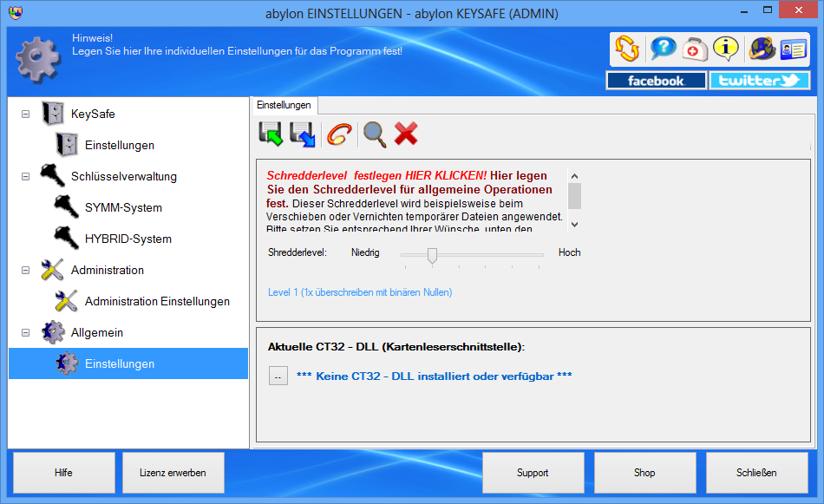Select Administration tree entry
This screenshot has height=504, width=824.
[x=108, y=270]
